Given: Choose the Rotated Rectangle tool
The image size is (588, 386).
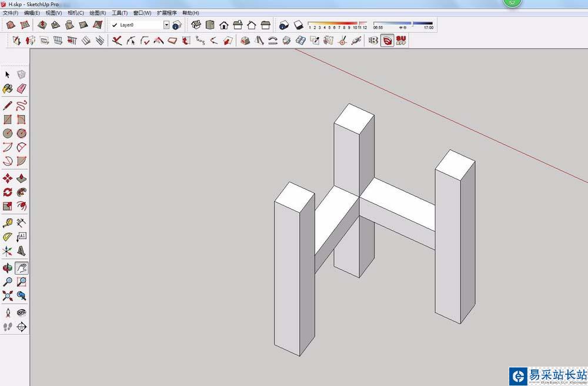Looking at the screenshot, I should (21, 119).
